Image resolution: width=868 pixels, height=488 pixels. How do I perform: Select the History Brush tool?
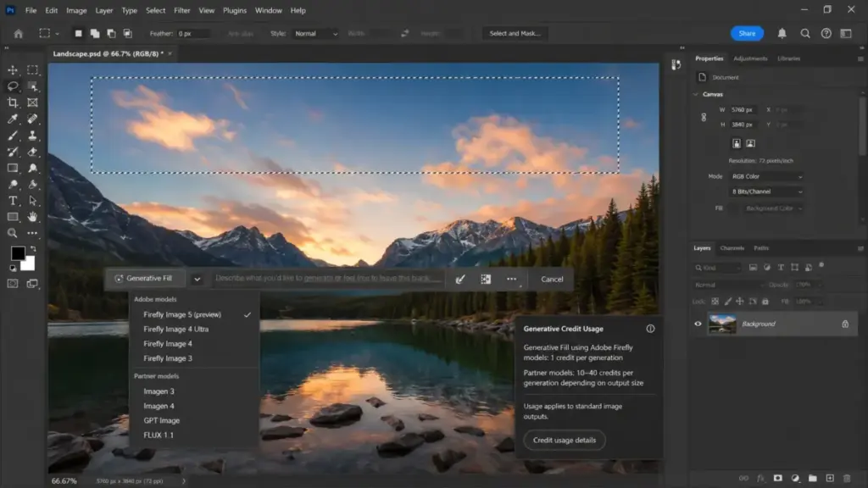pos(12,152)
